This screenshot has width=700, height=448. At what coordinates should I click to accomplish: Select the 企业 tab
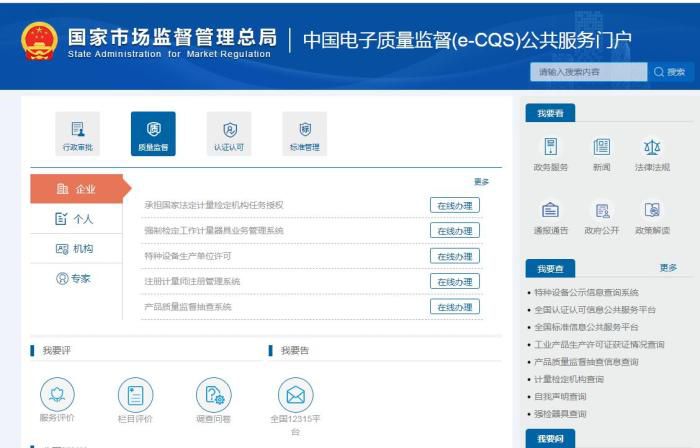[x=77, y=189]
